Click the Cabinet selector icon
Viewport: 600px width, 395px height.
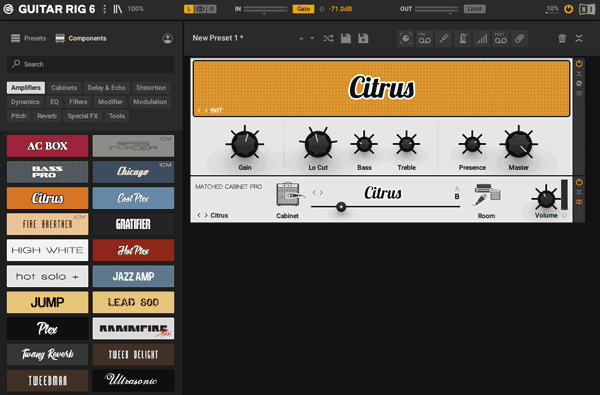click(289, 194)
